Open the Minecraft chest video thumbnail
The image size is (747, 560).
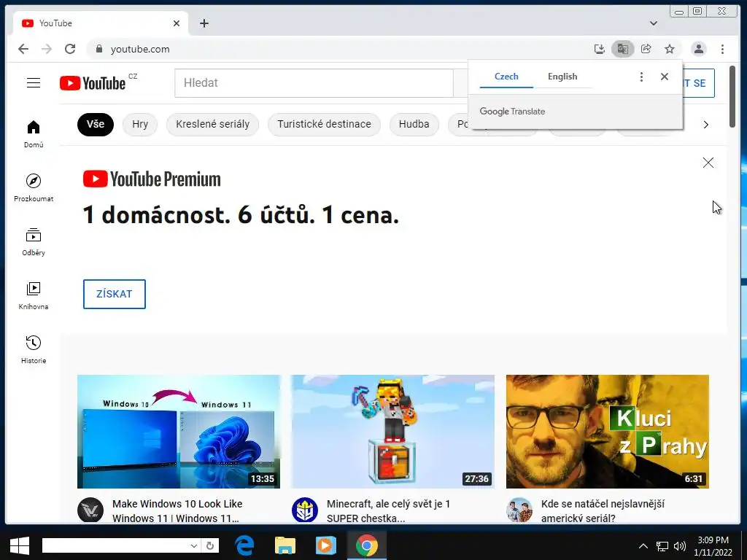[x=393, y=432]
